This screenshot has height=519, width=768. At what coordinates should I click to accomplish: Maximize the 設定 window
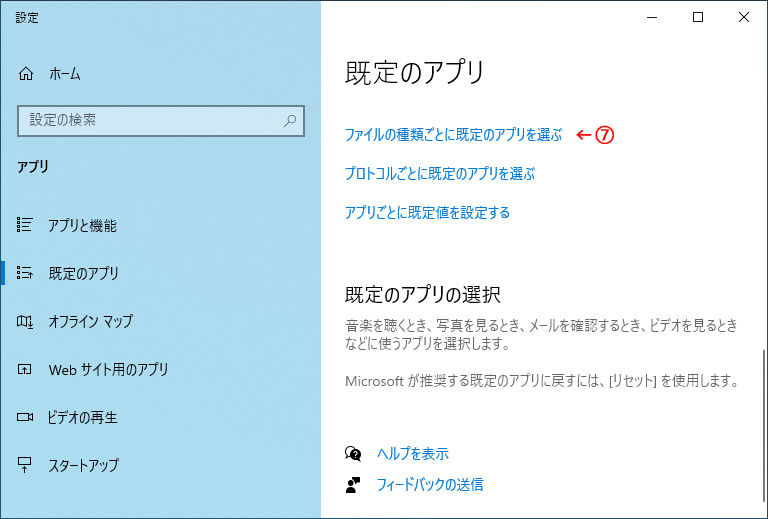pos(698,18)
